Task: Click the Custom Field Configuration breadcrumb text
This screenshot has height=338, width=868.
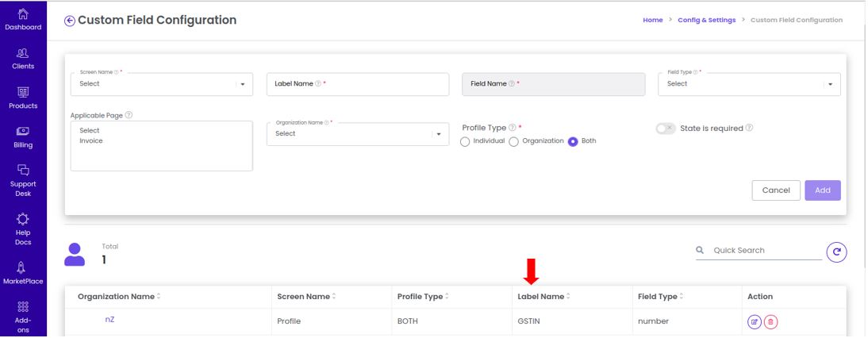Action: (x=797, y=20)
